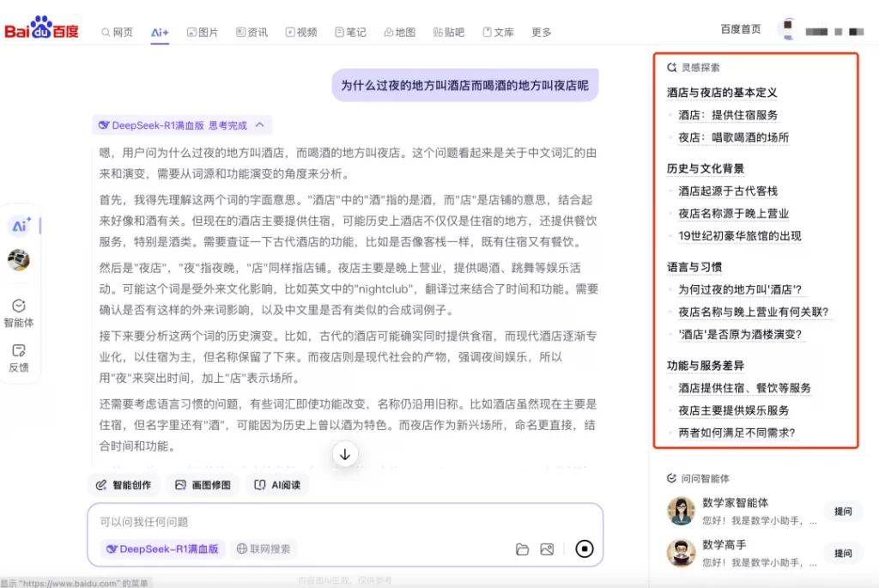
Task: Open the avatar thumbnail in left sidebar
Action: click(x=19, y=260)
